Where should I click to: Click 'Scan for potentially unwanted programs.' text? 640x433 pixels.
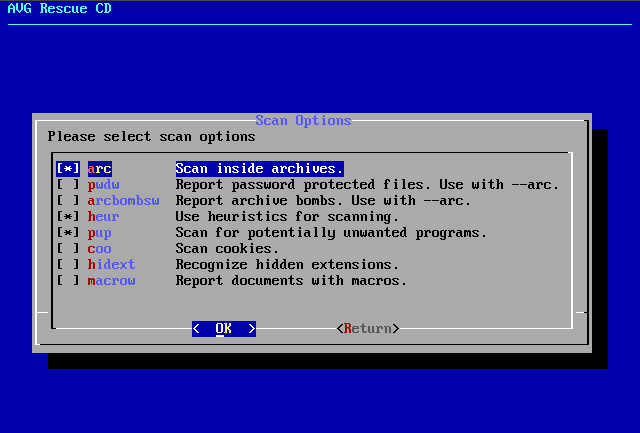tap(331, 233)
